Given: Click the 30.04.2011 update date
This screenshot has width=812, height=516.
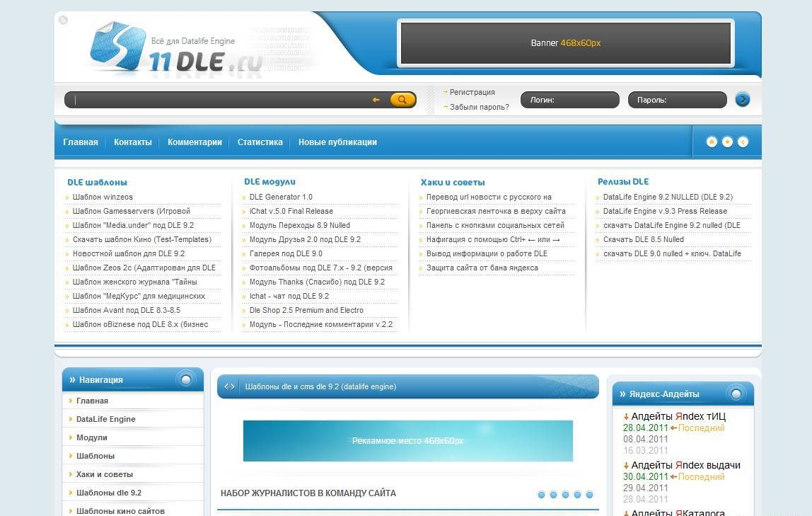Looking at the screenshot, I should click(x=645, y=476).
